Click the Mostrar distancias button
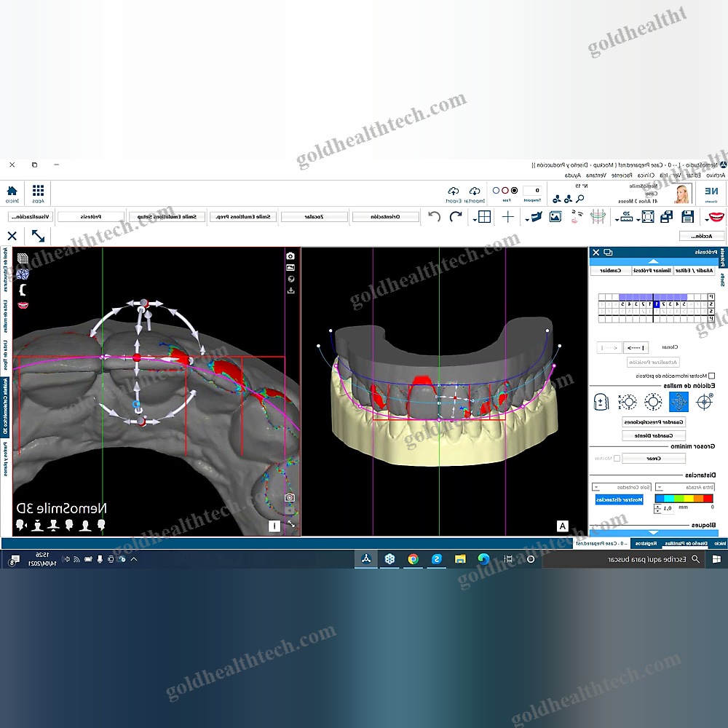 pos(619,499)
